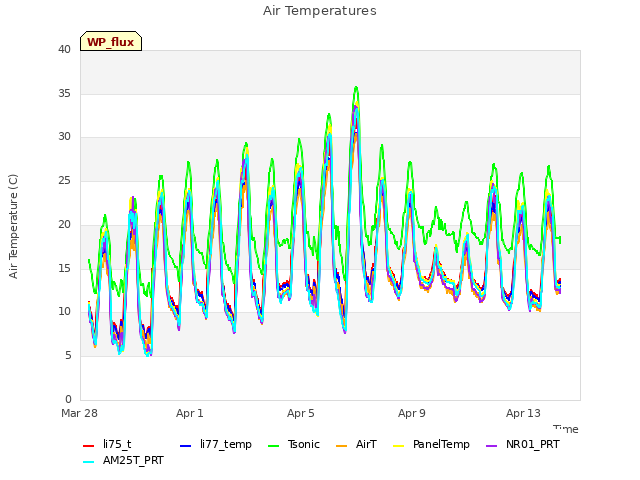The height and width of the screenshot is (480, 640).
Task: Click the highest Tsonic peak near 36 degrees
Action: 356,87
